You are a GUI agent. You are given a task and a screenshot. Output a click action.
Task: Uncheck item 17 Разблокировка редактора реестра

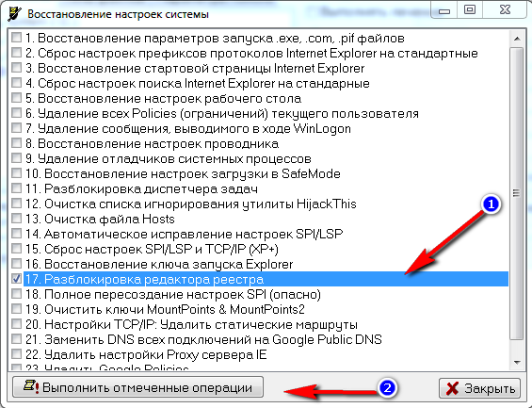point(16,279)
